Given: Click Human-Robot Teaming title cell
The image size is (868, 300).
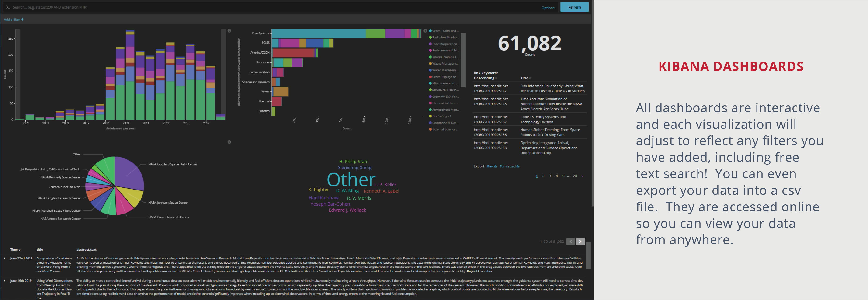Looking at the screenshot, I should click(x=550, y=132).
